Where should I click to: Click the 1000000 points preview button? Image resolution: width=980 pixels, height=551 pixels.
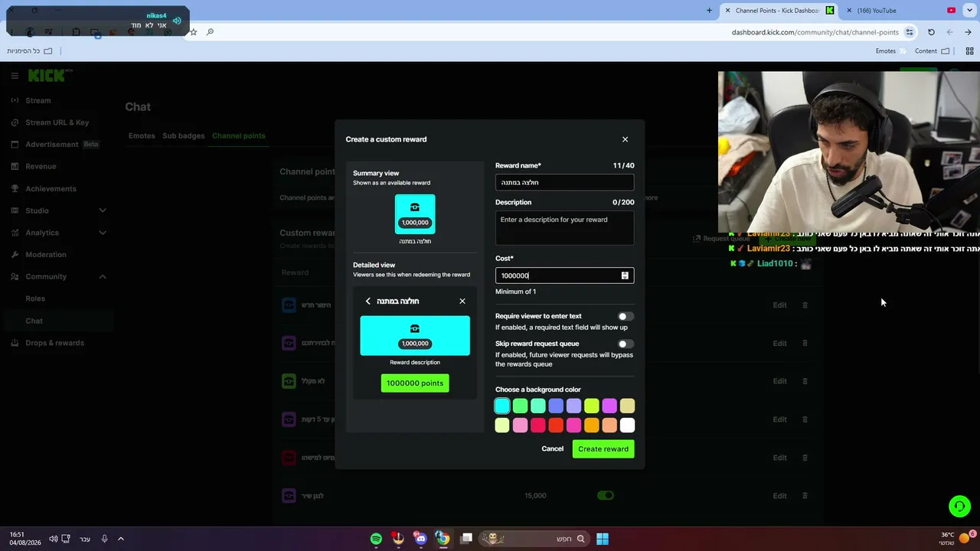(x=415, y=383)
